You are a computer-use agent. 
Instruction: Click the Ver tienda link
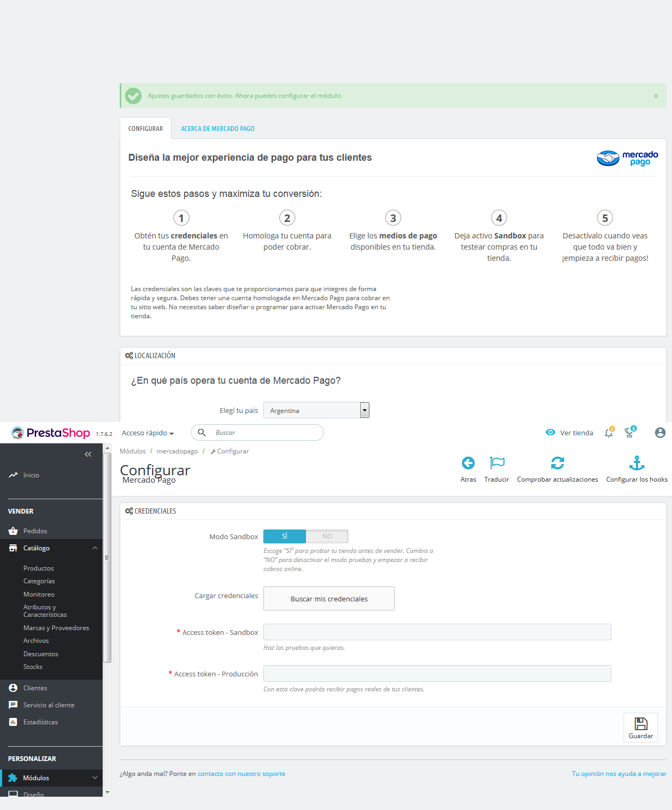(576, 433)
